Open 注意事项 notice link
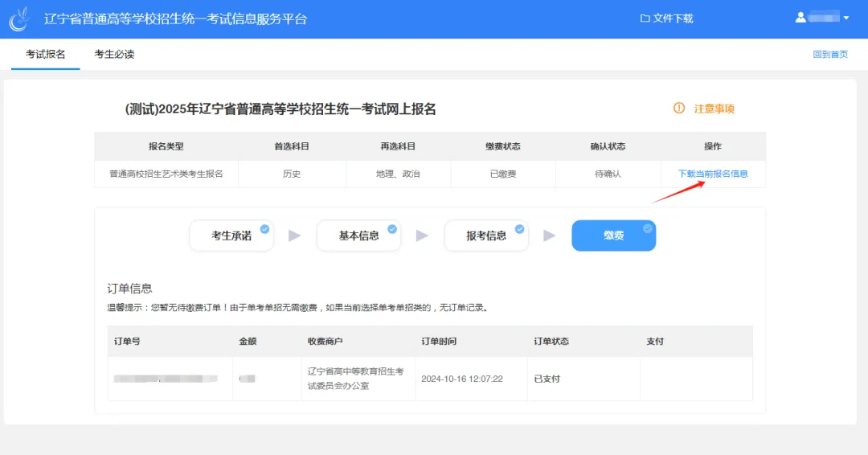 (x=714, y=109)
